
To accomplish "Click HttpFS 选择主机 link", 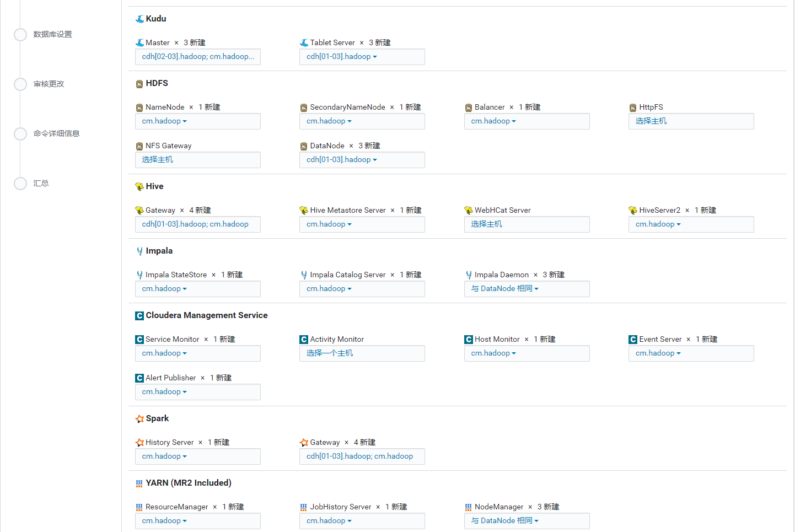I will [x=651, y=121].
